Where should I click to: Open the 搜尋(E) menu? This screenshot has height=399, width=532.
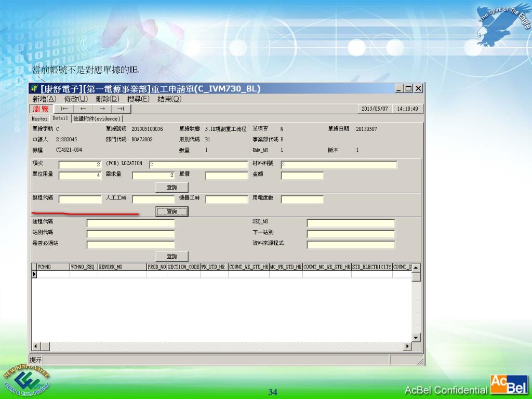[138, 99]
